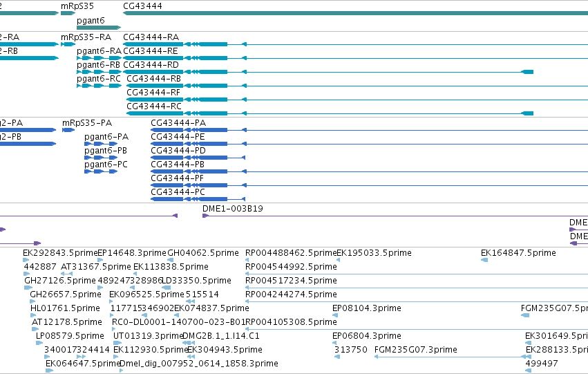Click RP004244274.5prime label
Screen dimensions: 588x374
coord(291,294)
